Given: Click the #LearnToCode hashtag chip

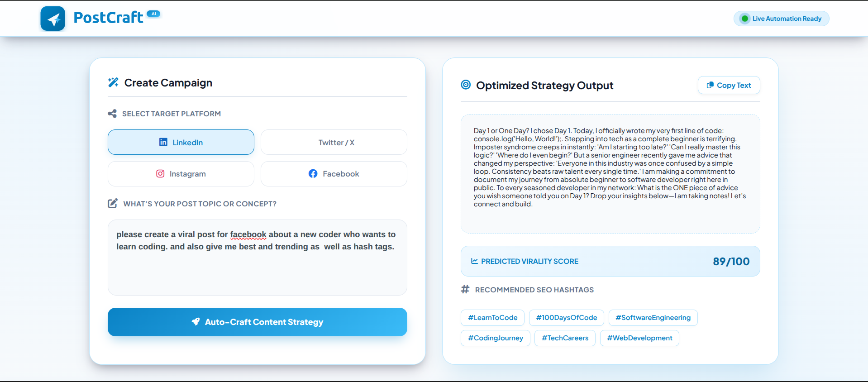Looking at the screenshot, I should [492, 318].
